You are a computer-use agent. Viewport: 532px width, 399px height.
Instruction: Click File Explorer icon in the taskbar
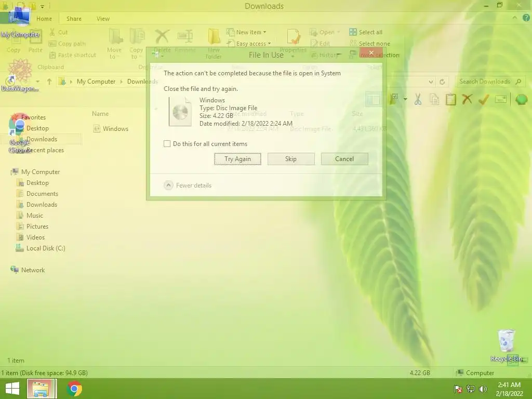(x=42, y=389)
